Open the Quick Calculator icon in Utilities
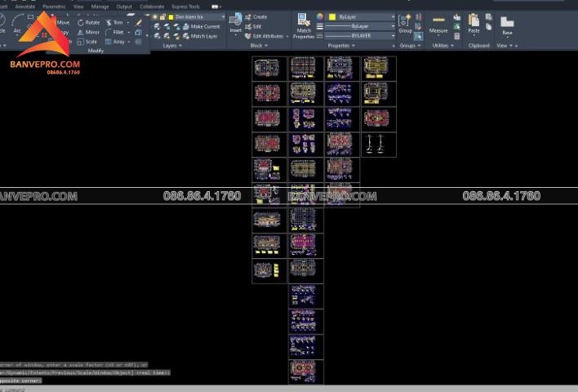 457,36
